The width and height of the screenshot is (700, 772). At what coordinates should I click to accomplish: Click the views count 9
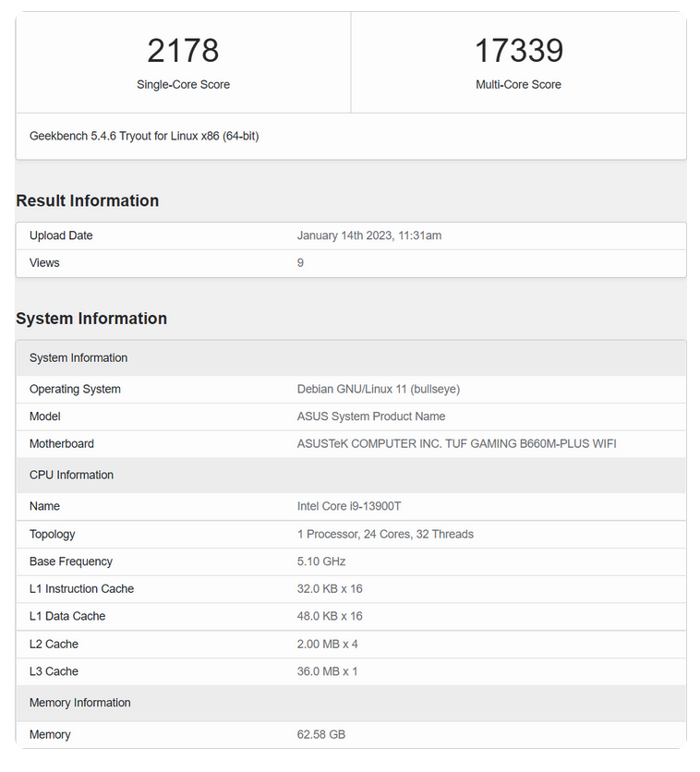pyautogui.click(x=300, y=263)
